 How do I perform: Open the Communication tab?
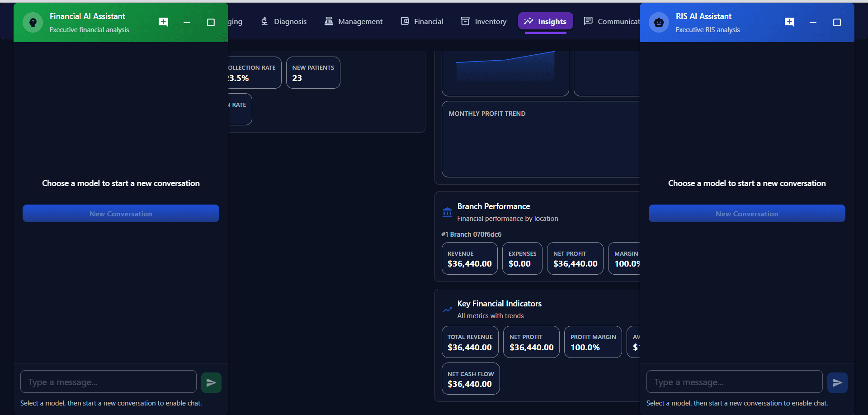(x=612, y=21)
